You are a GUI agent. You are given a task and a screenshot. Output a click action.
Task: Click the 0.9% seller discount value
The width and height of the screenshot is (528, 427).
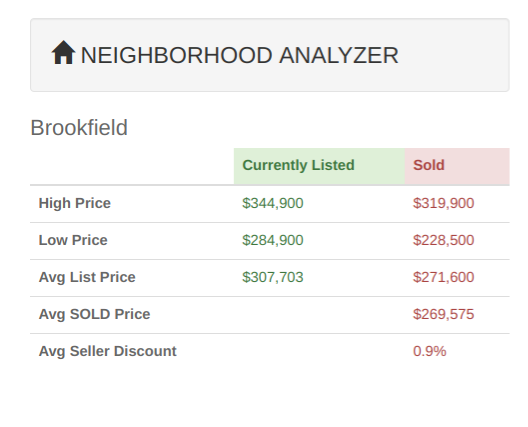[430, 351]
